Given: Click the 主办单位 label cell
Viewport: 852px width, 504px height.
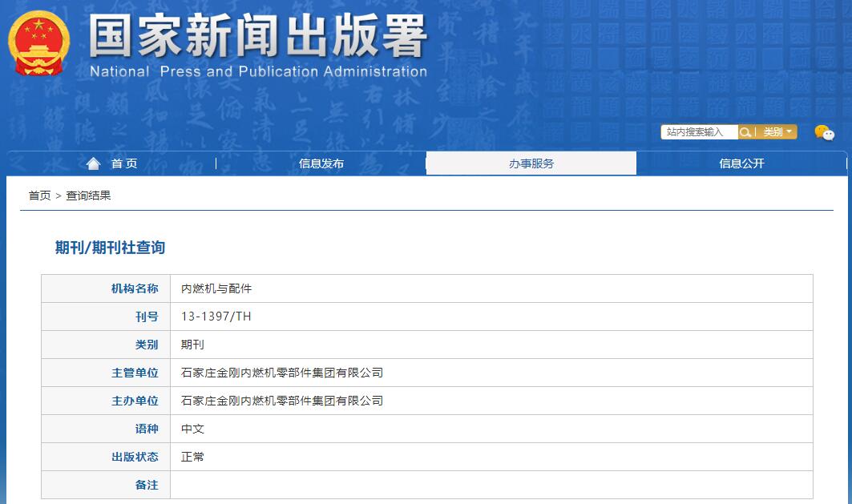Looking at the screenshot, I should coord(106,401).
